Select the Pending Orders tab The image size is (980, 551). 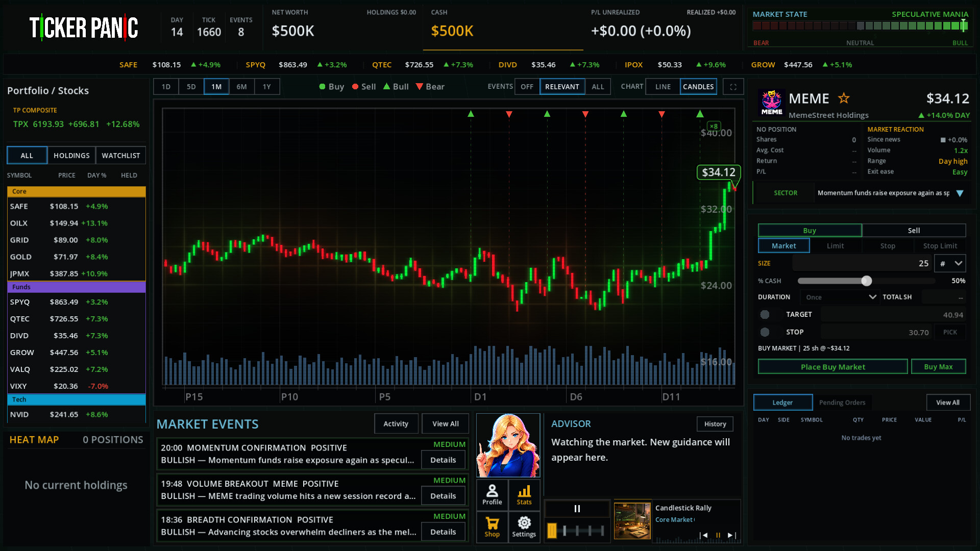(842, 403)
